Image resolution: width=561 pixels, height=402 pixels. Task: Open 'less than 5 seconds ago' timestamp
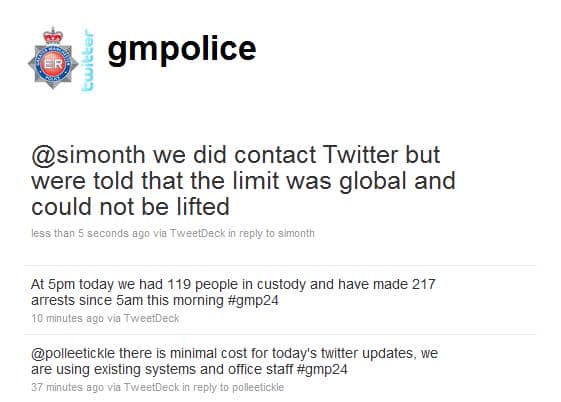91,233
